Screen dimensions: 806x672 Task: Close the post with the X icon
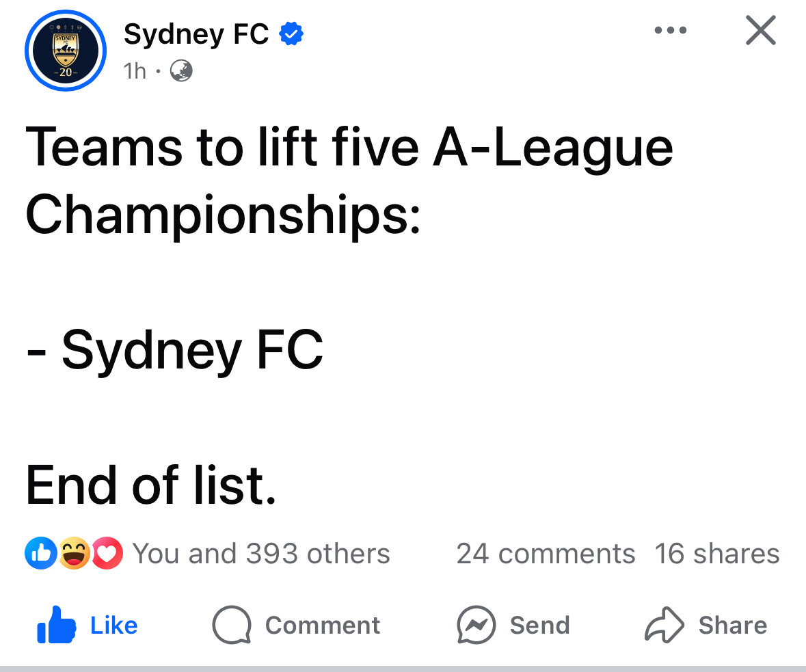coord(760,30)
